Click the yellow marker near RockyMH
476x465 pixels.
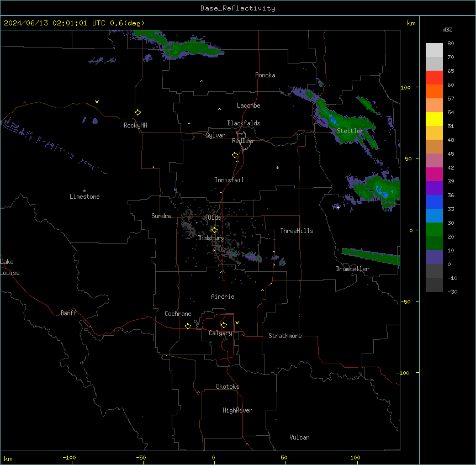pyautogui.click(x=137, y=112)
